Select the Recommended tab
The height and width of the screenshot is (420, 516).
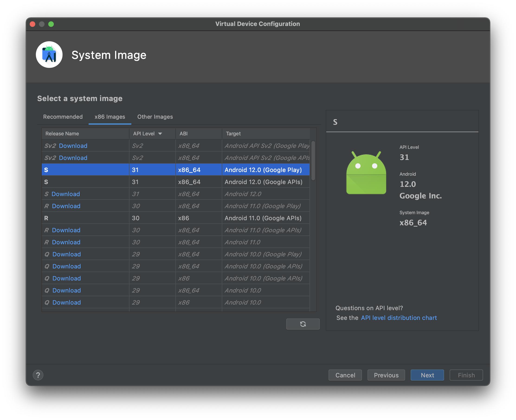coord(63,116)
